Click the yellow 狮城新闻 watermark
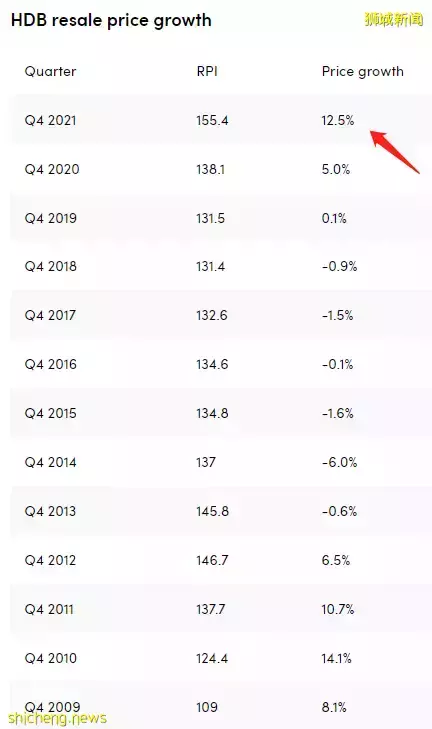The width and height of the screenshot is (432, 729). click(x=393, y=19)
